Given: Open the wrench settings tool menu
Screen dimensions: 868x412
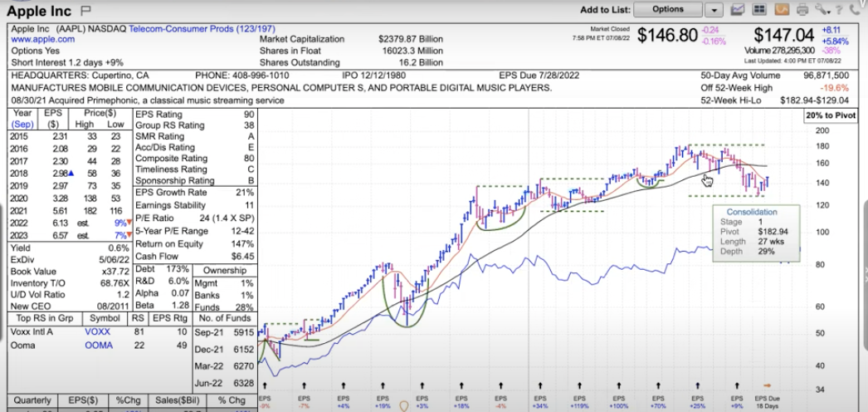Looking at the screenshot, I should [x=822, y=10].
